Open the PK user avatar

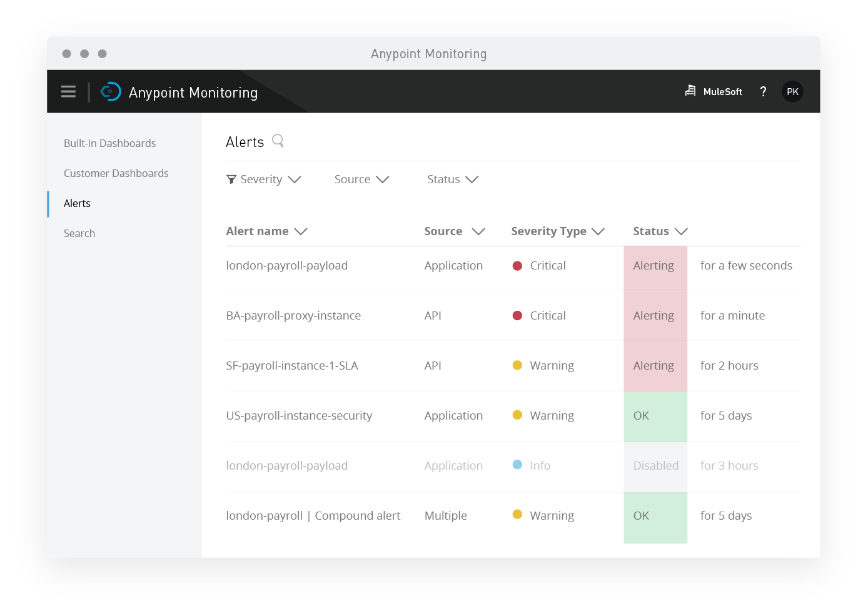tap(792, 91)
